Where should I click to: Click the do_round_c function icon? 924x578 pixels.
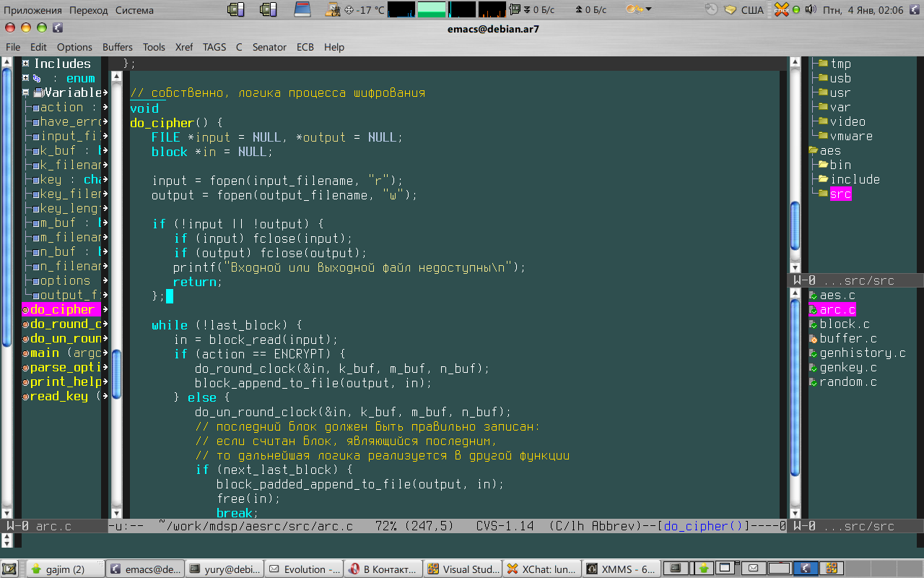click(x=26, y=324)
